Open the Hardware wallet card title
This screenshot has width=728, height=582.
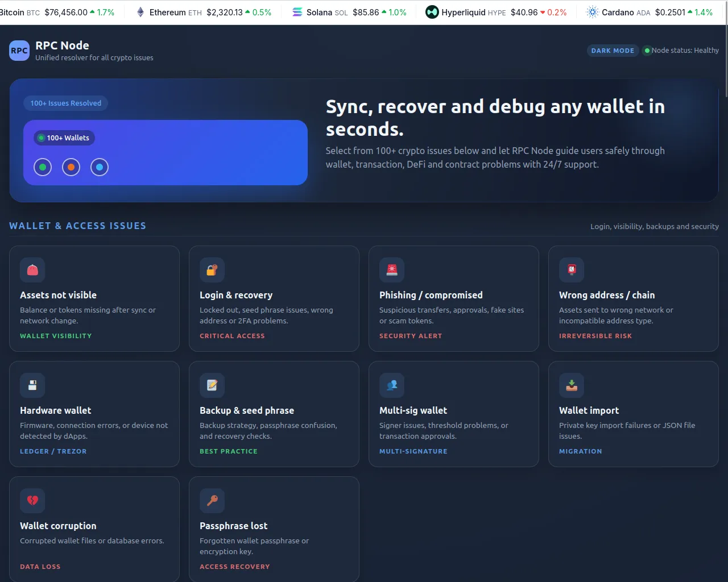56,410
